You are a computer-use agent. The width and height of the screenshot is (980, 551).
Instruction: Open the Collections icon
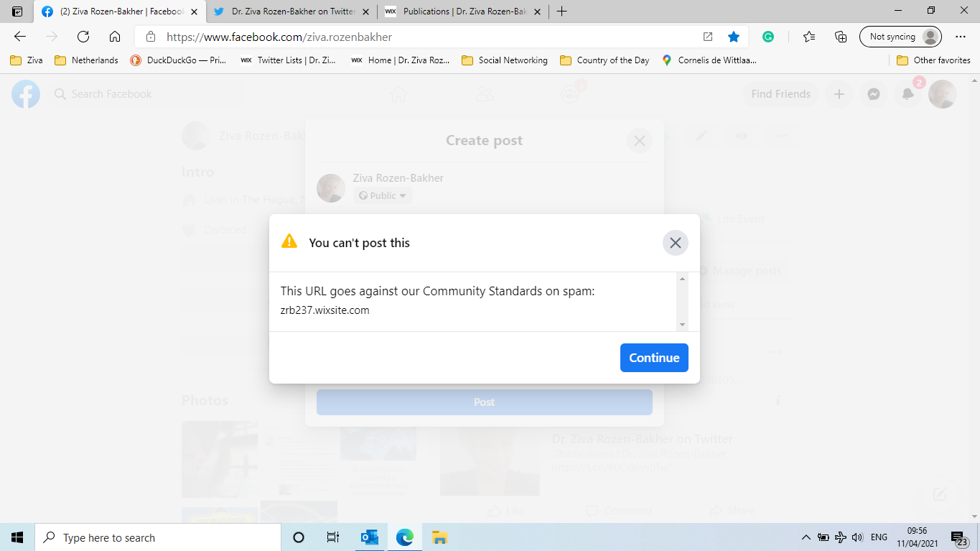point(841,37)
